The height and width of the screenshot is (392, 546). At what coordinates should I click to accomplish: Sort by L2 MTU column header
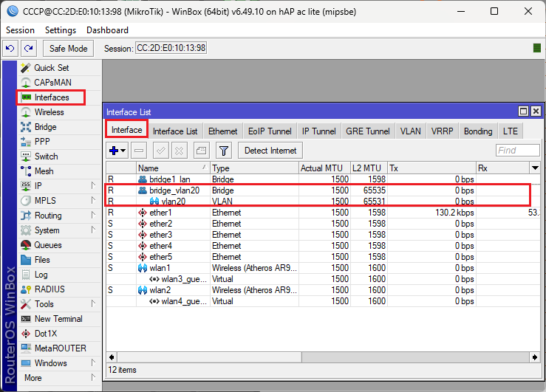369,168
